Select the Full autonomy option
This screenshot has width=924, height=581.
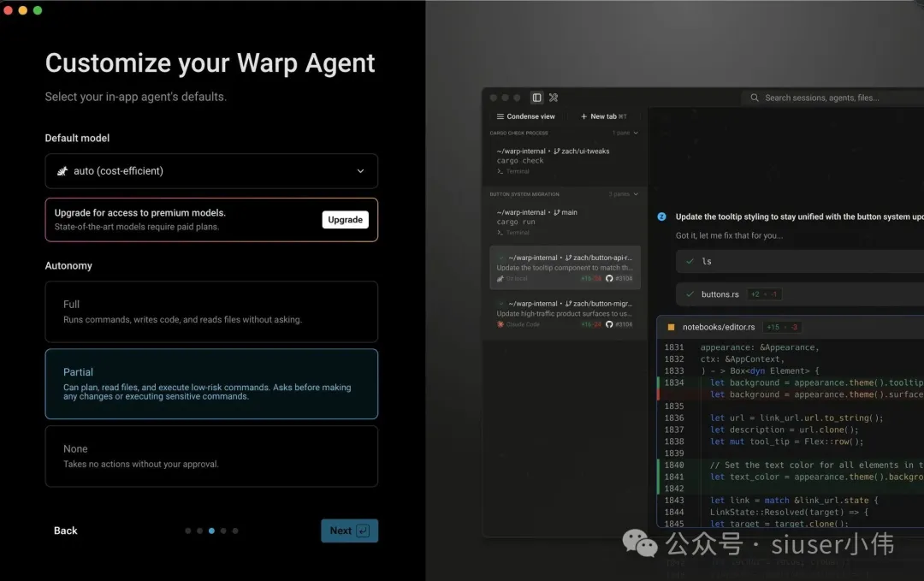coord(211,311)
